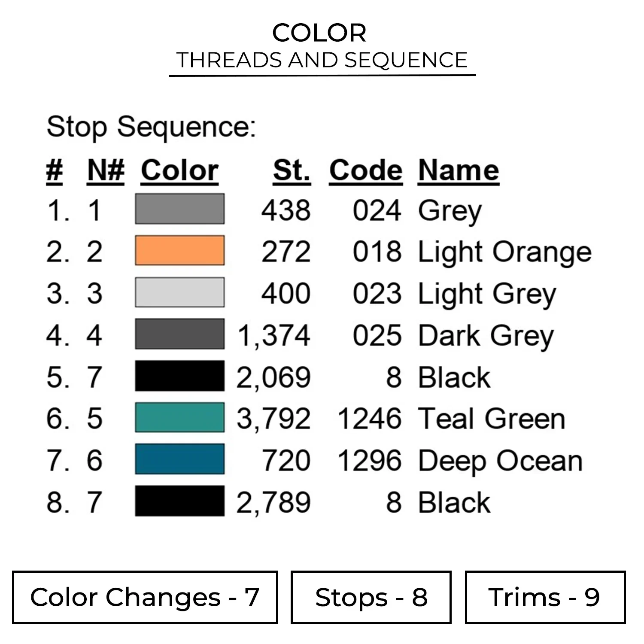Click the Color column header
Image resolution: width=644 pixels, height=644 pixels.
(x=179, y=171)
